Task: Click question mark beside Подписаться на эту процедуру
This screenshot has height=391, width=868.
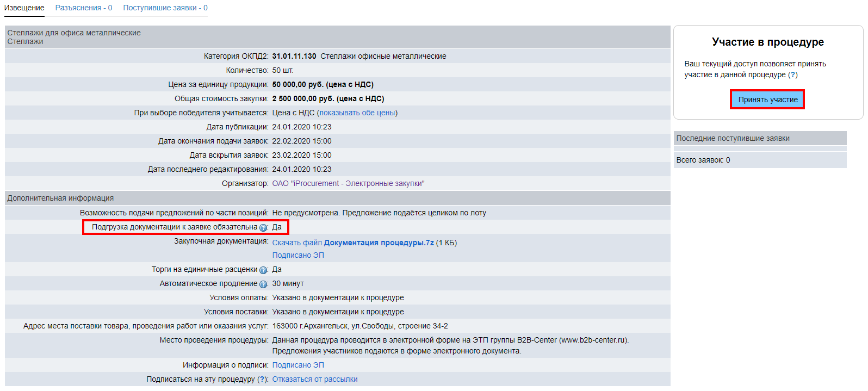Action: (x=263, y=380)
